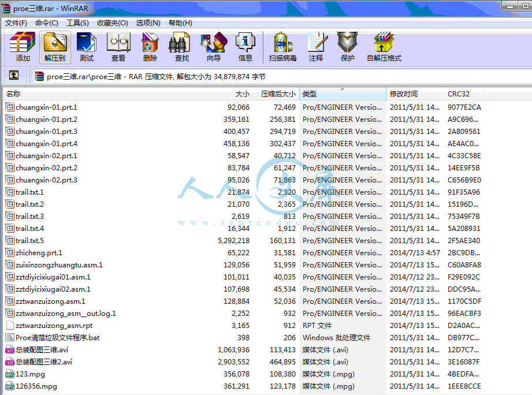This screenshot has height=395, width=532.
Task: Select the trail.txt.1 file icon
Action: 10,192
